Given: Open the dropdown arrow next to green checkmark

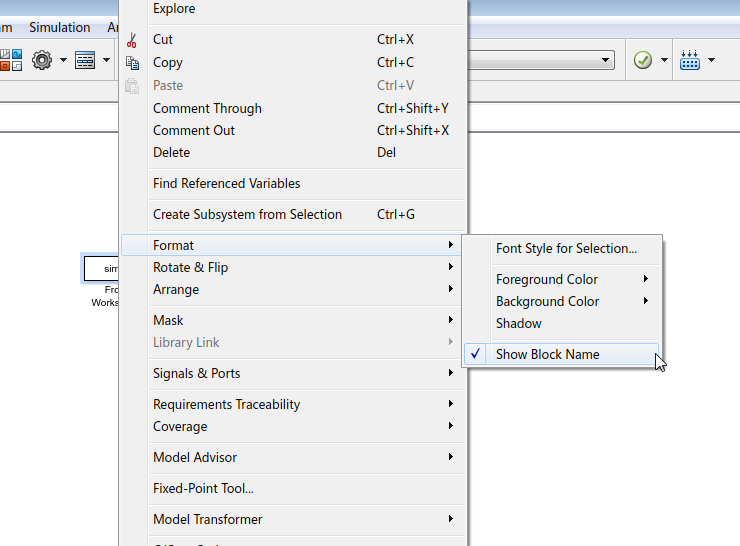Looking at the screenshot, I should [664, 61].
